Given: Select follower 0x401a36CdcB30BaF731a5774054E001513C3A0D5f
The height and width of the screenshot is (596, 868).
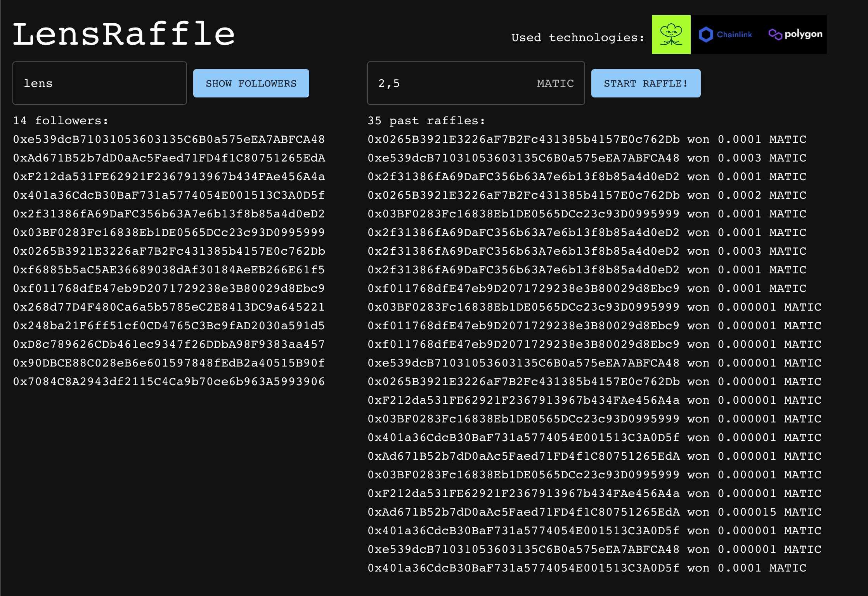Looking at the screenshot, I should pyautogui.click(x=169, y=195).
